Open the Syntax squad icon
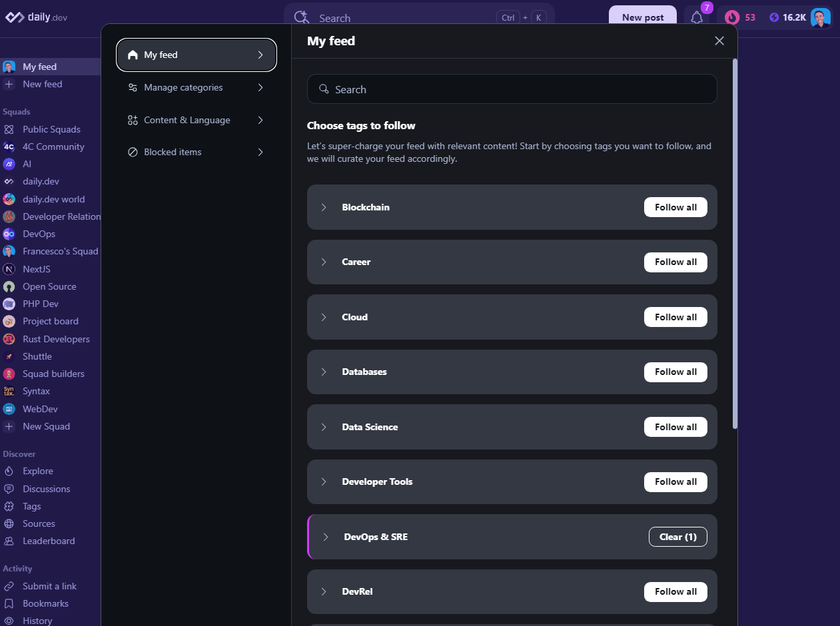Viewport: 840px width, 626px height. 9,391
